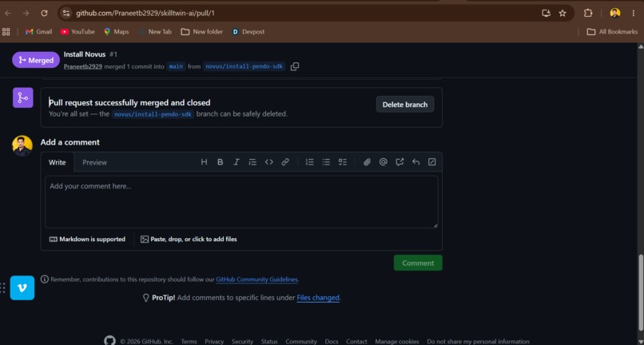Open Privacy link in footer
644x345 pixels.
[x=214, y=341]
